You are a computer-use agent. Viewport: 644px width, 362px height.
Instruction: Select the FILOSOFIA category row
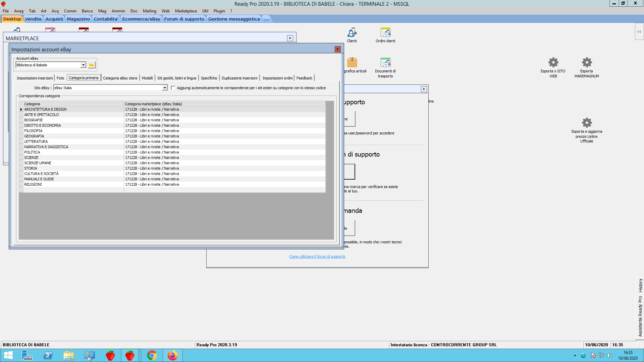point(172,131)
